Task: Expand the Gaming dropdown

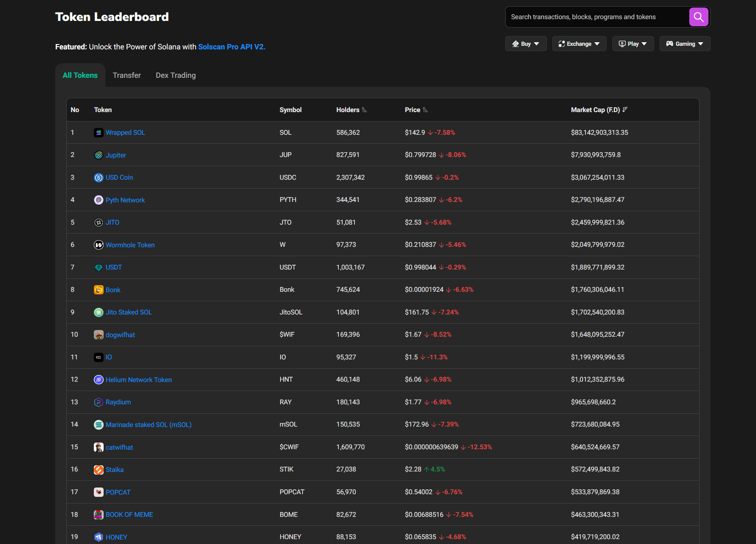Action: tap(685, 44)
